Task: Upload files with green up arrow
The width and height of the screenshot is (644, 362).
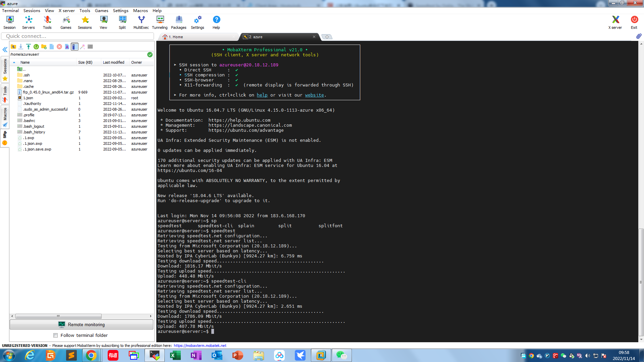Action: [x=29, y=47]
